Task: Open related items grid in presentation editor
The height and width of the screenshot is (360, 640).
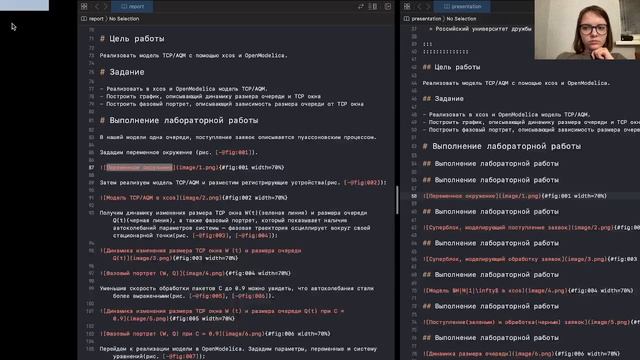Action: (x=407, y=7)
